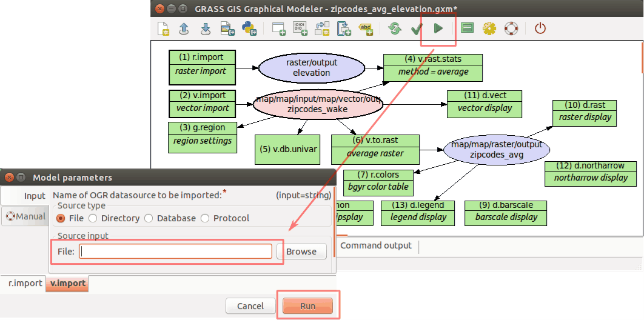644x320 pixels.
Task: Click the manage model variables green icon
Action: point(467,28)
